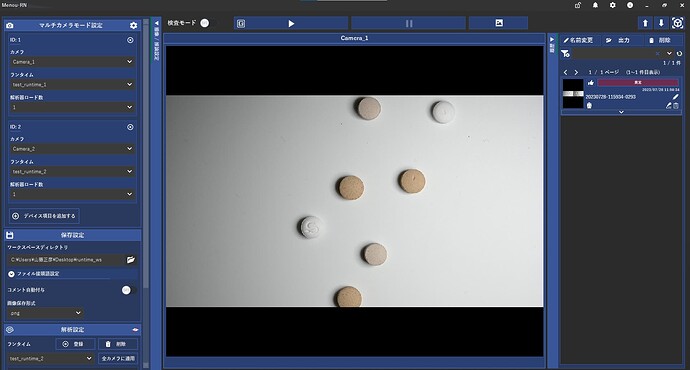Click the focus target icon at top right

(x=677, y=23)
